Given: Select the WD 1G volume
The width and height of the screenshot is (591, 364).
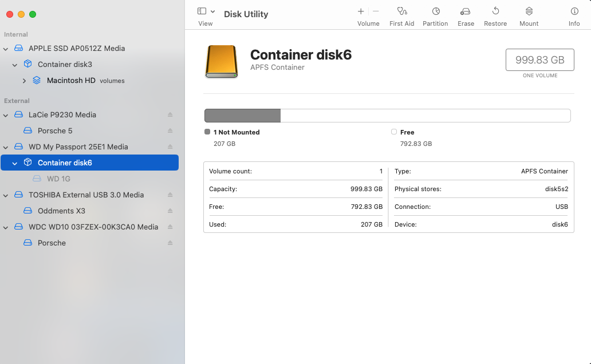Looking at the screenshot, I should pos(58,179).
